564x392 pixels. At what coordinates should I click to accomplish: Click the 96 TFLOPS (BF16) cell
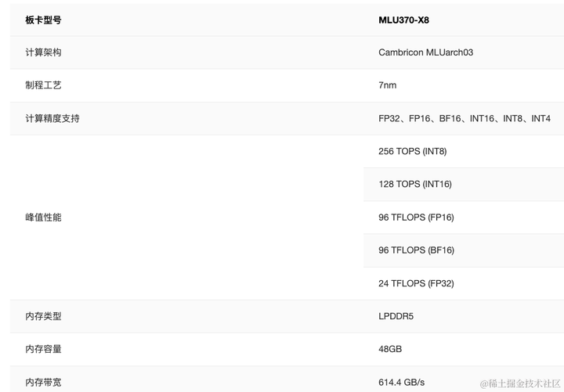(x=416, y=250)
